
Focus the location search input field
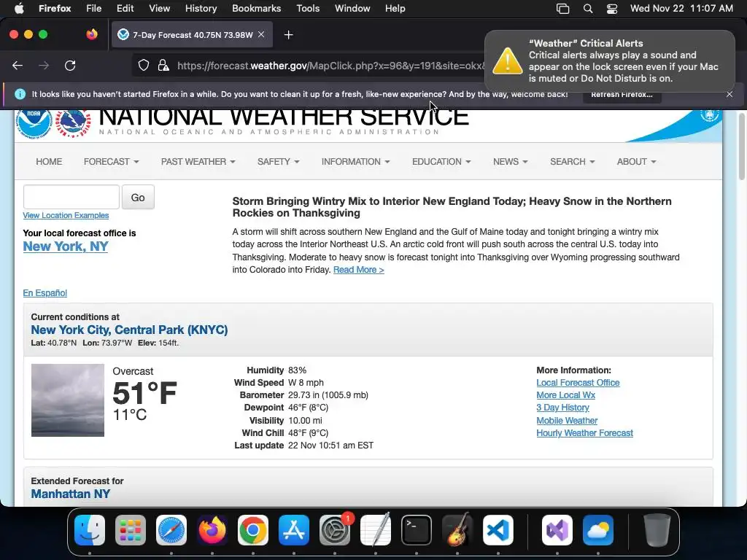point(71,197)
